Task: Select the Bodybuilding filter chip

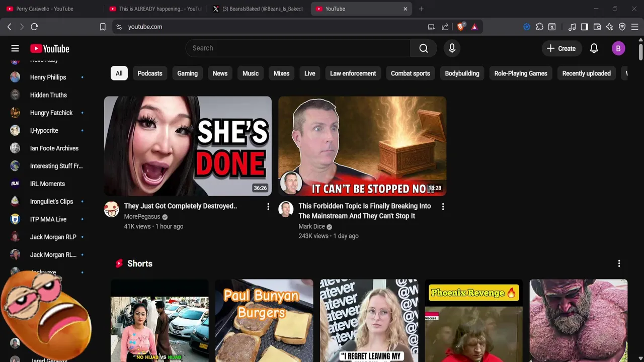Action: (x=462, y=73)
